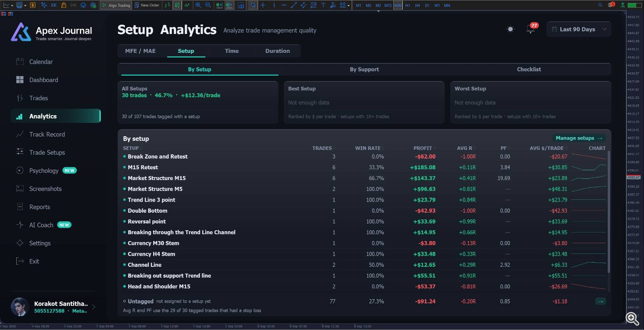Open Psychology target icon
The width and height of the screenshot is (644, 330).
(x=20, y=171)
